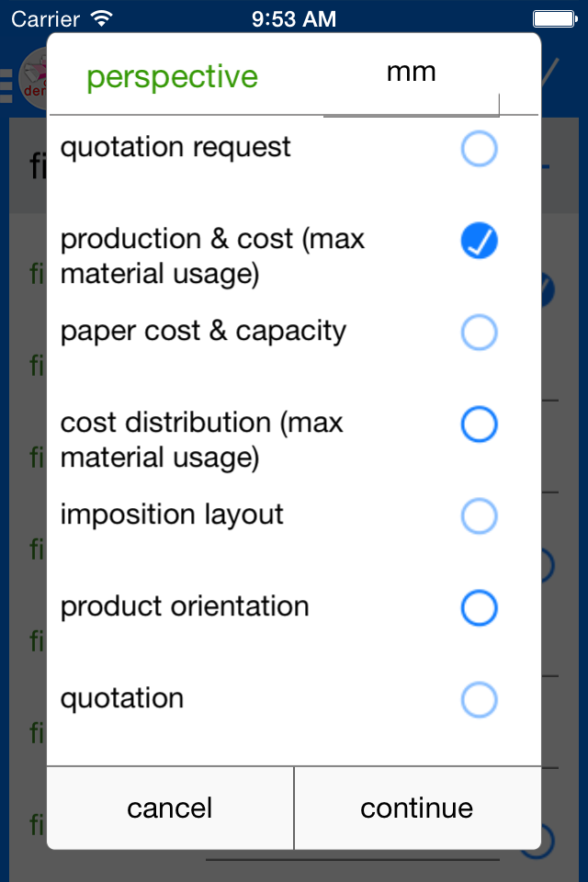The image size is (588, 882).
Task: Pick product orientation radio circle
Action: tap(479, 608)
